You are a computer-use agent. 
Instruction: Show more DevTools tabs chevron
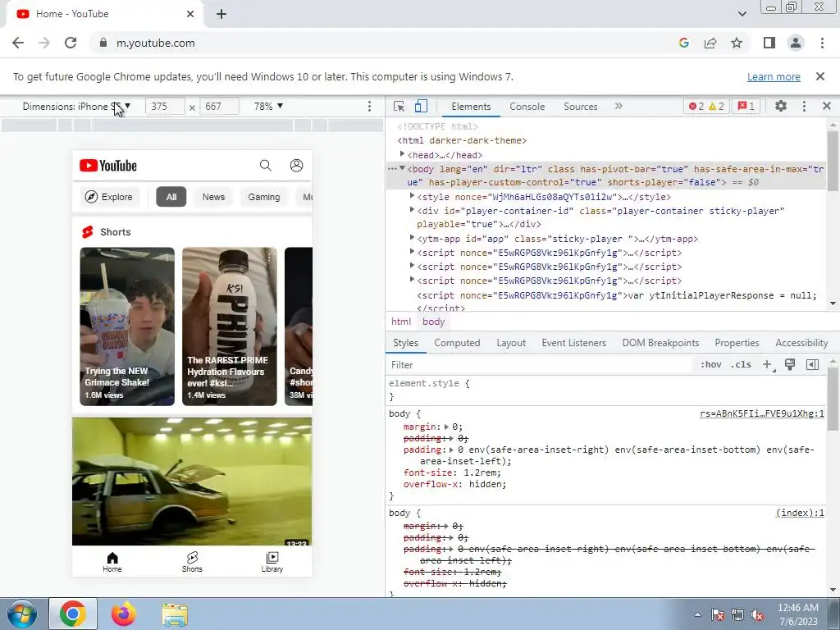[619, 106]
